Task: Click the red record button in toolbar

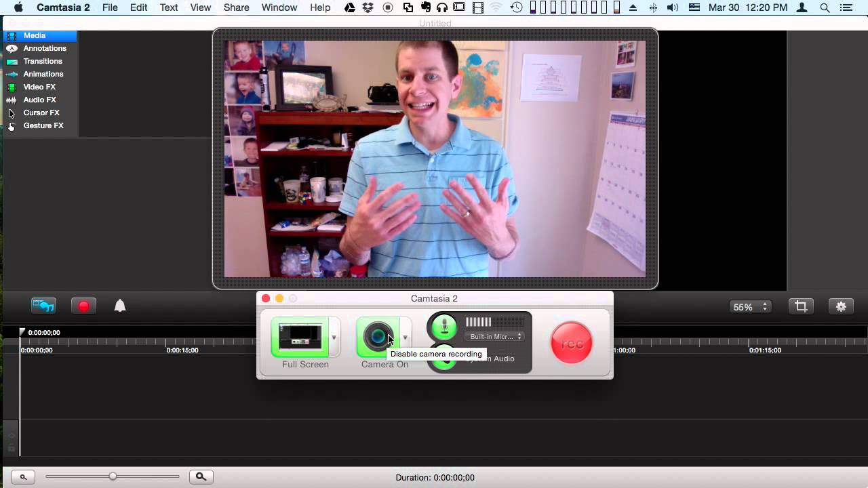Action: pos(83,306)
